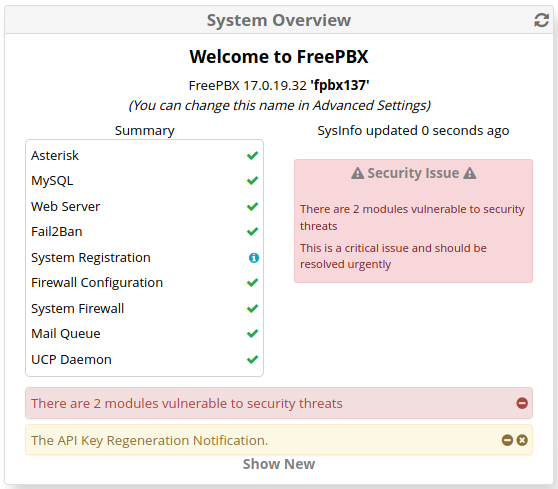Click the MySQL green checkmark status
The width and height of the screenshot is (558, 489).
tap(252, 181)
